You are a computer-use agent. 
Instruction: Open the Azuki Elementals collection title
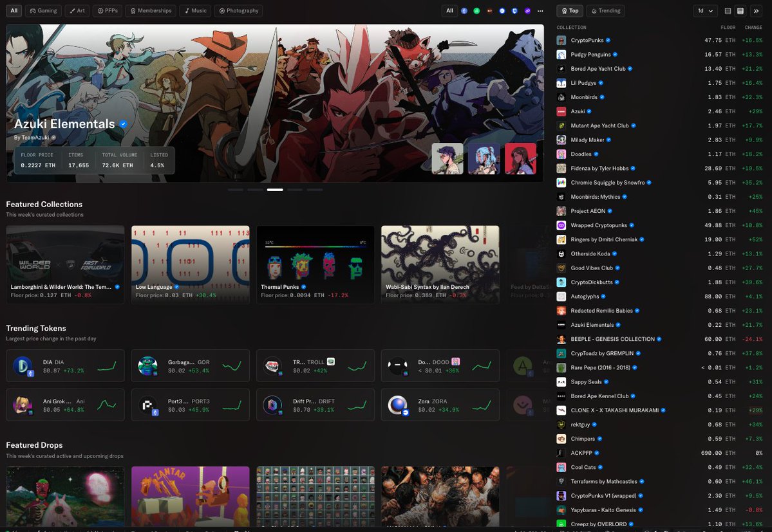(64, 124)
